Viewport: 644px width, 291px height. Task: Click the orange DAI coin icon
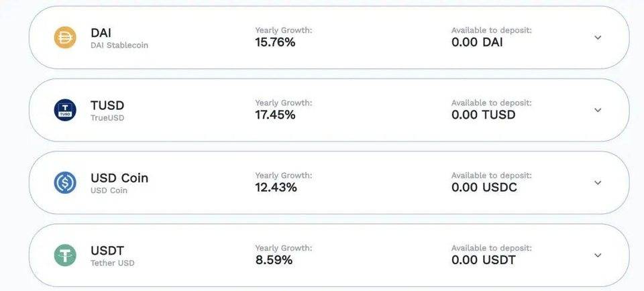pos(65,38)
